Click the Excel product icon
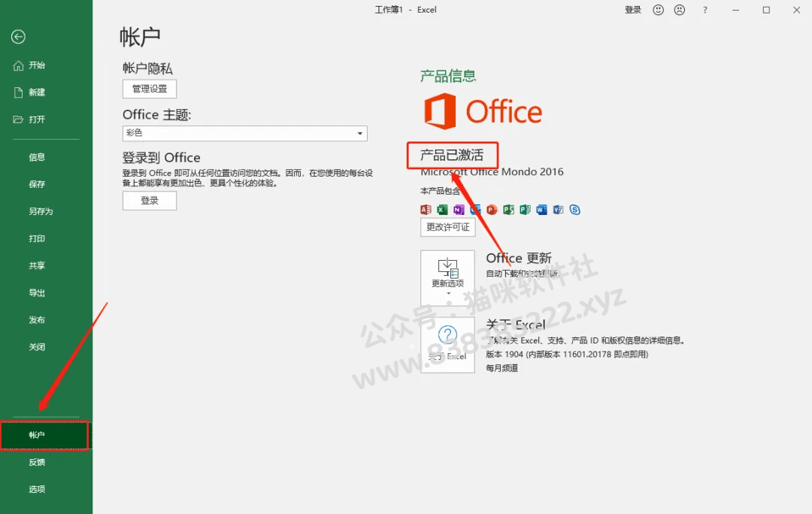This screenshot has height=514, width=812. tap(442, 210)
